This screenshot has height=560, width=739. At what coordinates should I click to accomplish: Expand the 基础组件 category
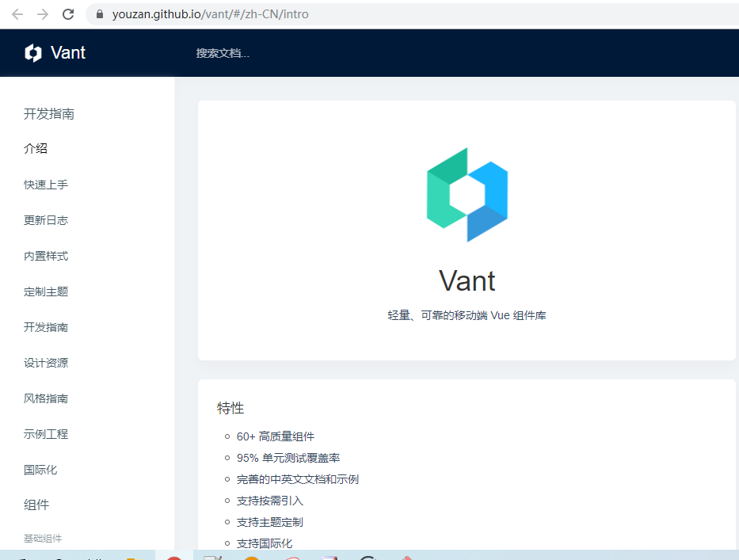(x=42, y=538)
